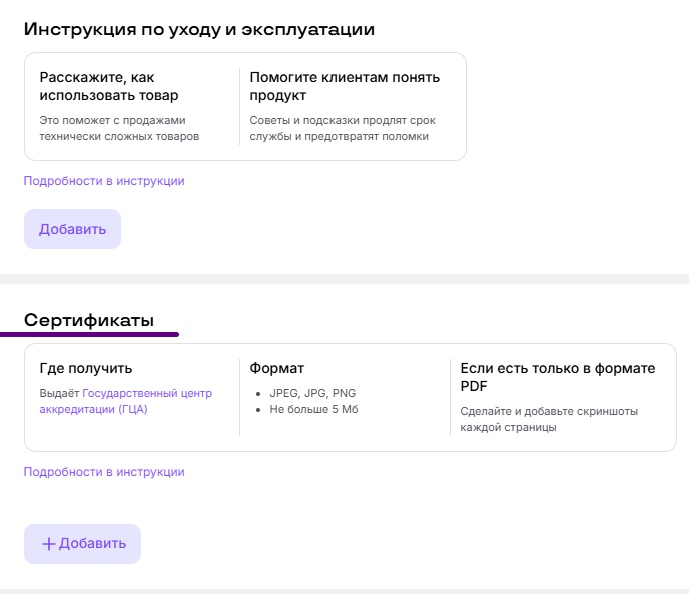Click the +Добавить button under Сертификаты
The image size is (689, 594).
click(83, 543)
